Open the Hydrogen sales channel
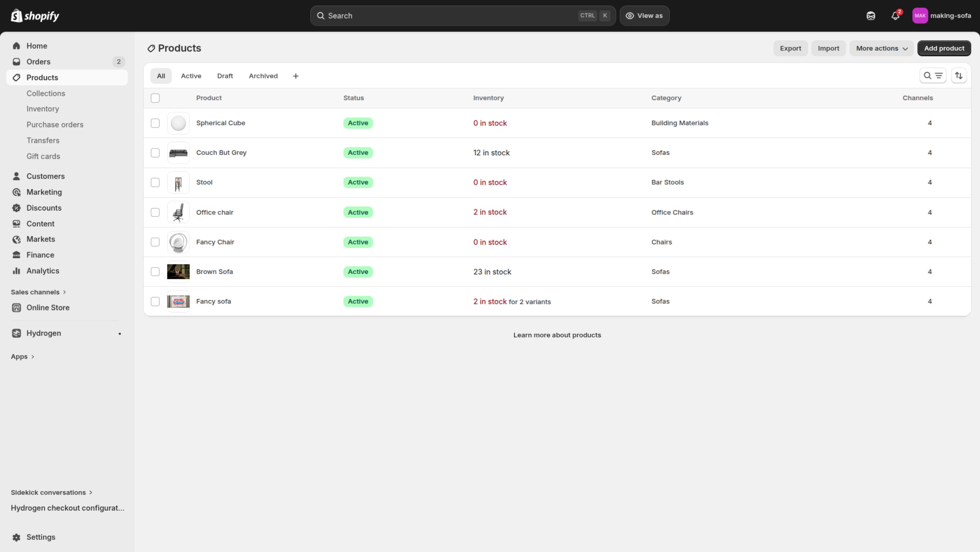 44,333
